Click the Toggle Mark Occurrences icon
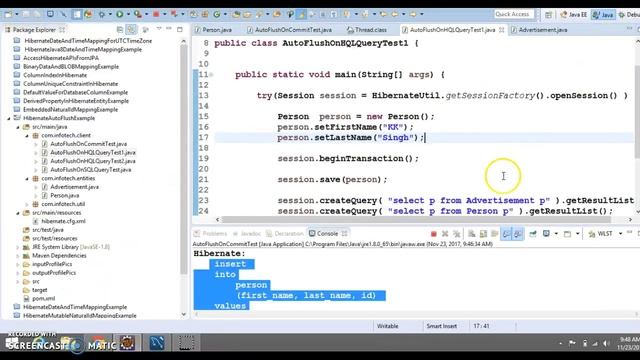This screenshot has width=640, height=360. [x=302, y=14]
